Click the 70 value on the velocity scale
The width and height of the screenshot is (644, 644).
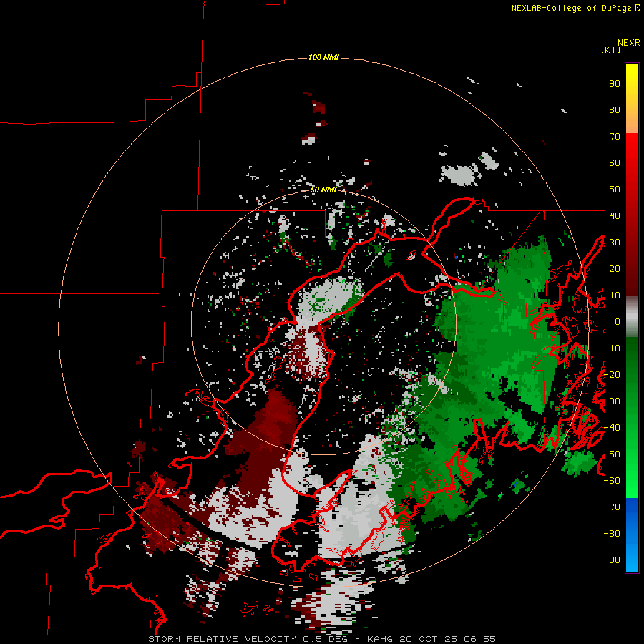(x=615, y=137)
